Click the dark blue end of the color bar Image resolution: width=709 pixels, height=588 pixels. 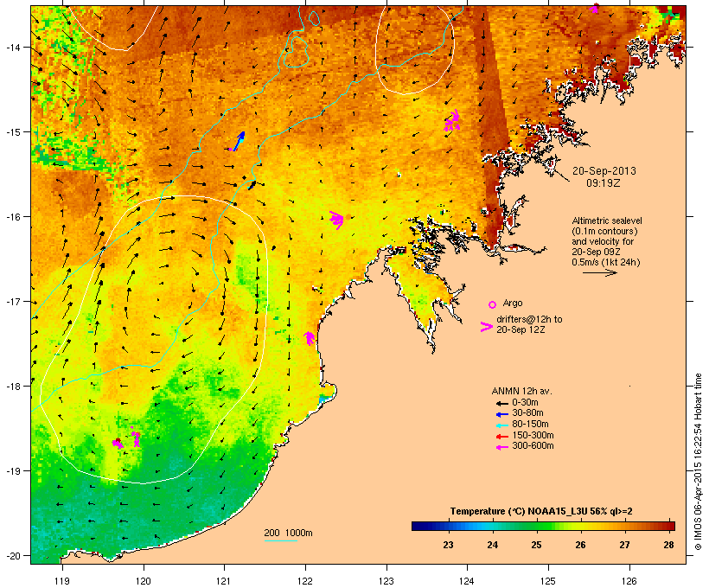pos(418,526)
